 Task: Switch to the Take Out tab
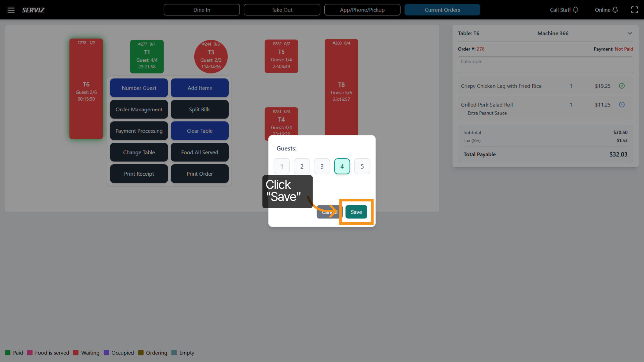pos(282,10)
